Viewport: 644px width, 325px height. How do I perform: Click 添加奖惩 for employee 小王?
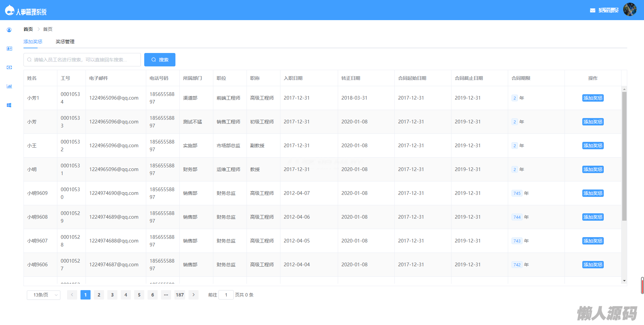click(x=593, y=146)
